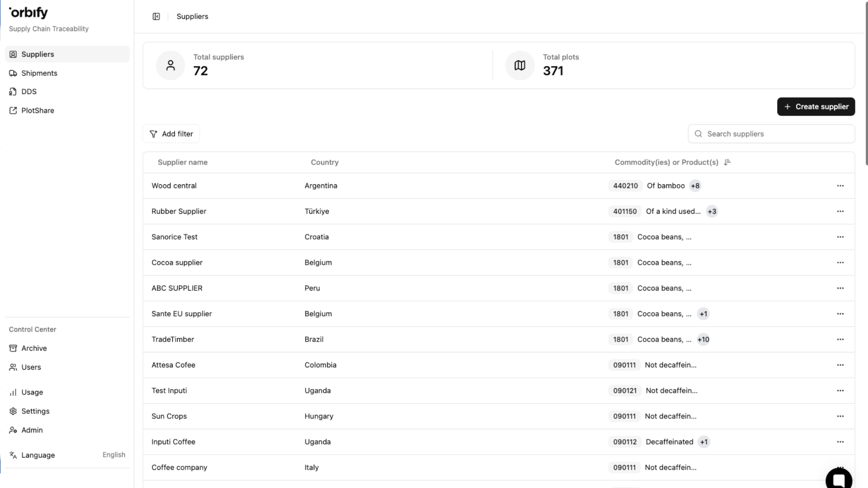This screenshot has width=868, height=488.
Task: Open Settings from the sidebar
Action: (x=67, y=411)
